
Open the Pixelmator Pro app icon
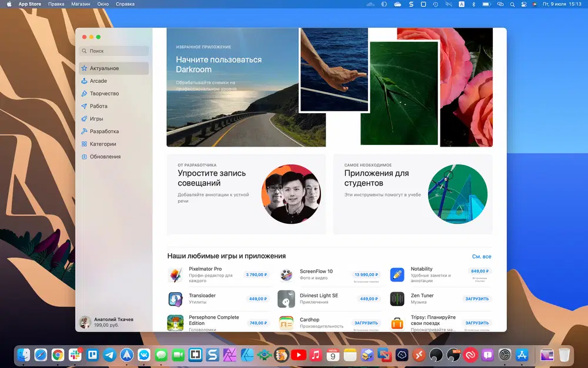click(x=175, y=274)
